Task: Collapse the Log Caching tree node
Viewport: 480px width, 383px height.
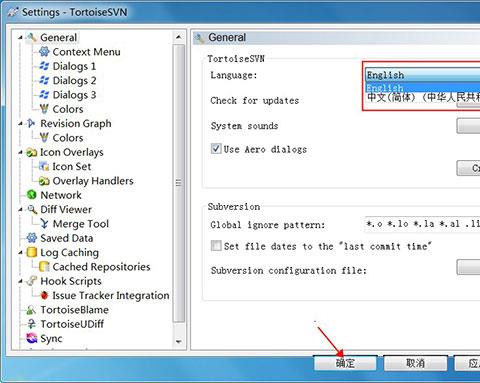Action: tap(20, 253)
